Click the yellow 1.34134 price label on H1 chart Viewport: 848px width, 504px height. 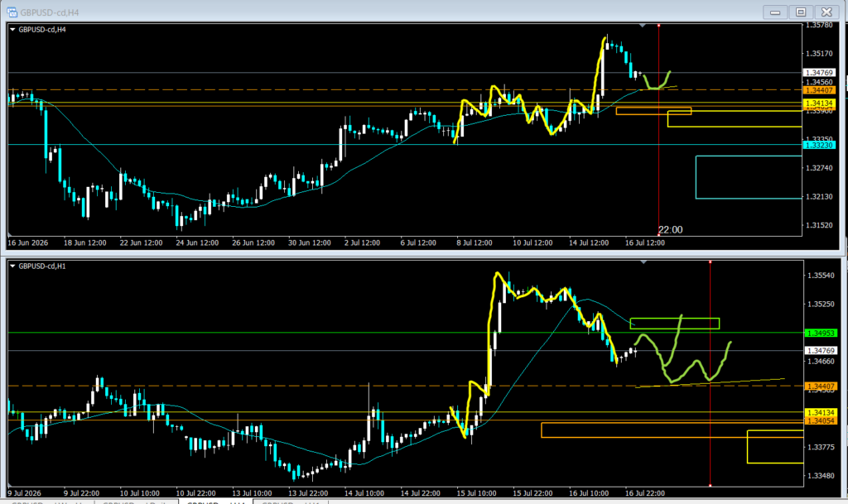[x=821, y=413]
